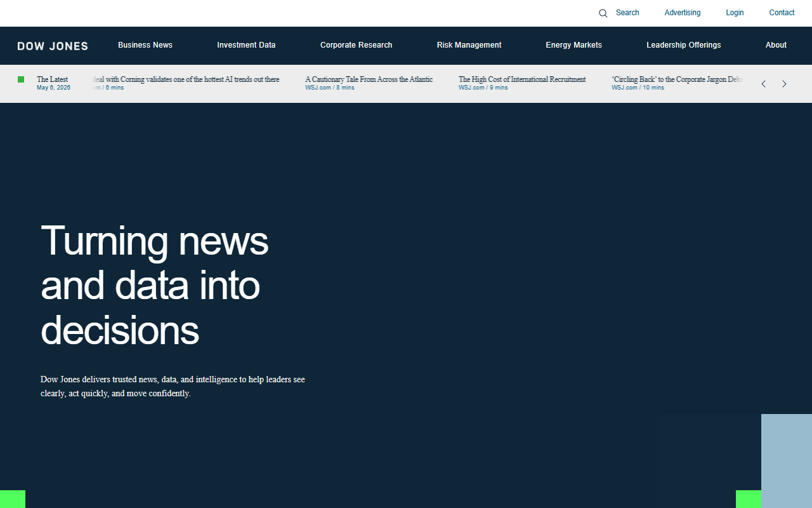The height and width of the screenshot is (508, 812).
Task: Open the Risk Management menu
Action: (x=469, y=45)
